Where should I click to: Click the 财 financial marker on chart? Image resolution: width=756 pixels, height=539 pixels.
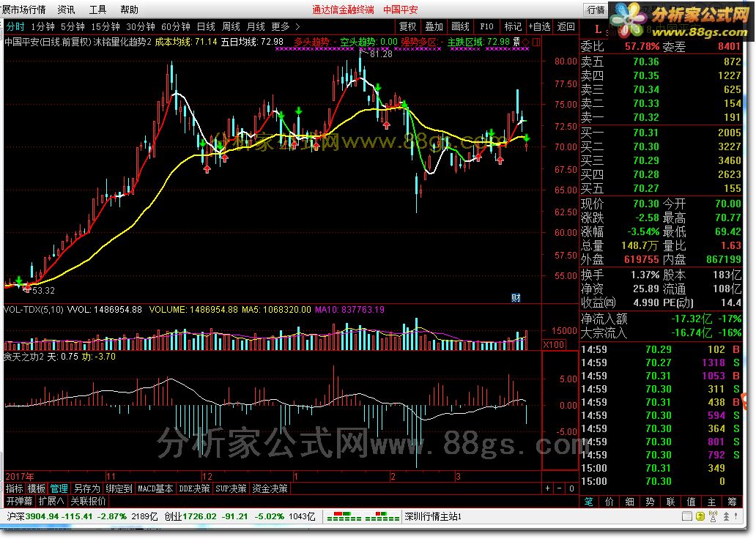pyautogui.click(x=516, y=297)
